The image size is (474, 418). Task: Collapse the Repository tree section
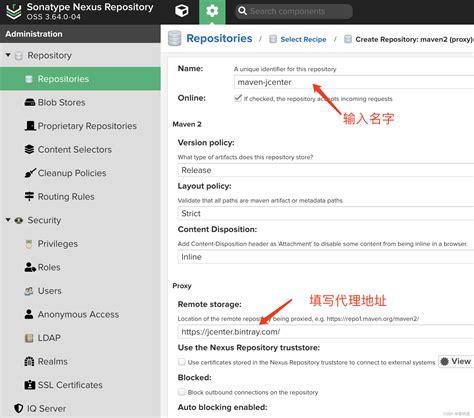(8, 55)
